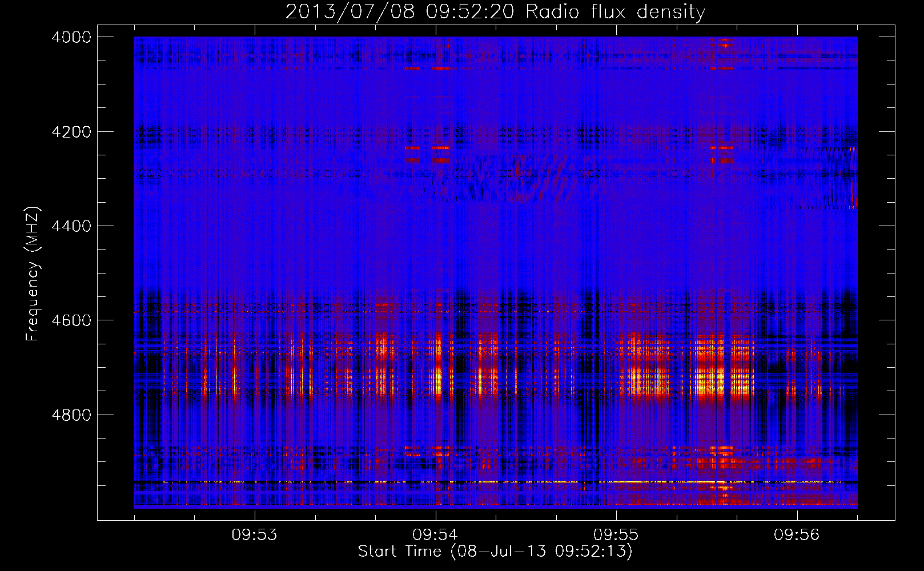
Task: Click the 4400 frequency tick label
Action: pos(71,226)
